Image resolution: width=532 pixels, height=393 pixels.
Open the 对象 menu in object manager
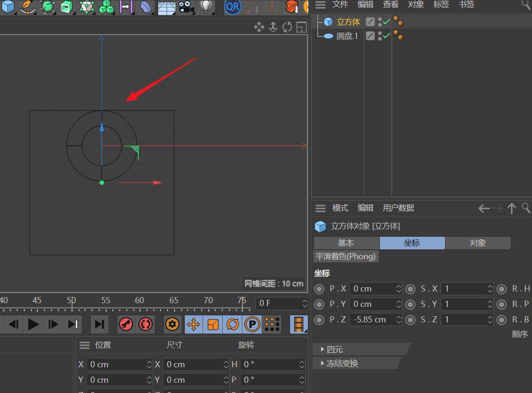tap(415, 5)
